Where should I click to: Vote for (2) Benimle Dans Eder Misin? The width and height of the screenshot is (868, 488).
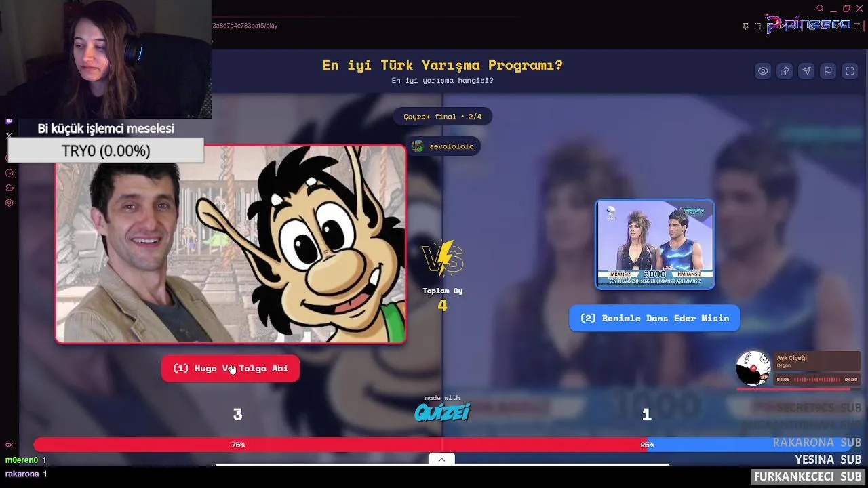pos(654,318)
